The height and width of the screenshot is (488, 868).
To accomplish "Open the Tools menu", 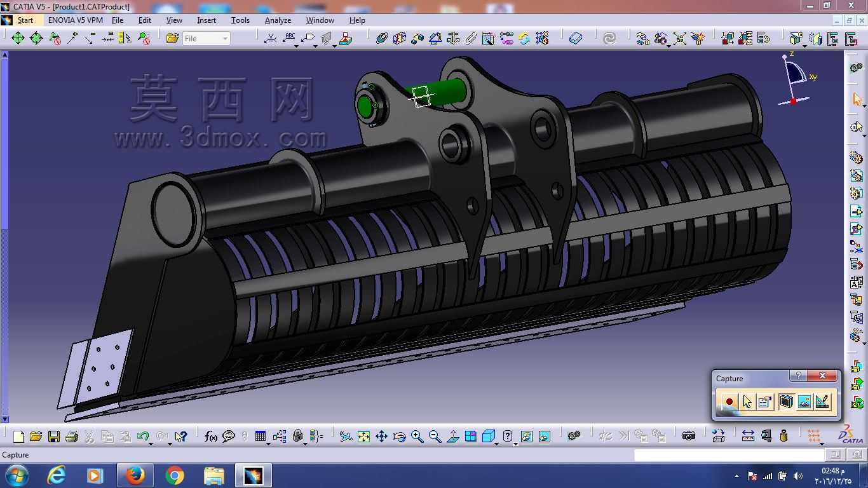I will pyautogui.click(x=240, y=20).
